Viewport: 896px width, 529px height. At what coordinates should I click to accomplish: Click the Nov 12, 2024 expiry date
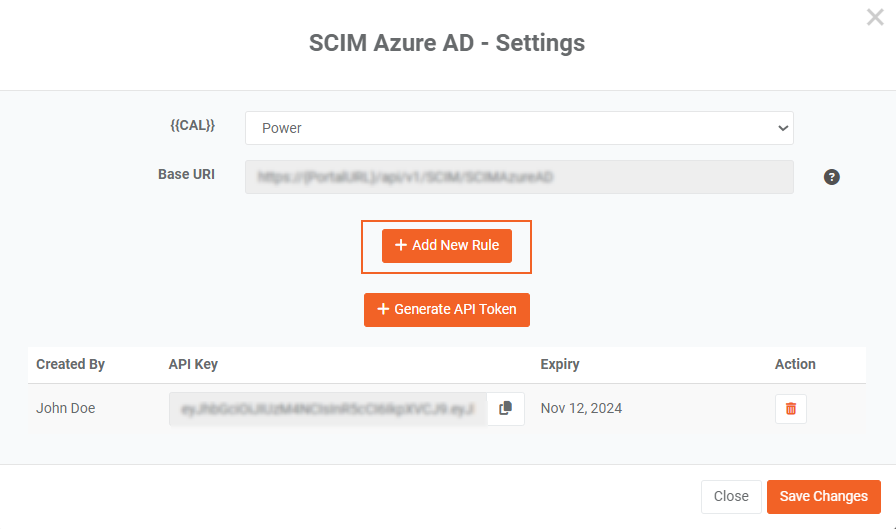click(x=581, y=408)
